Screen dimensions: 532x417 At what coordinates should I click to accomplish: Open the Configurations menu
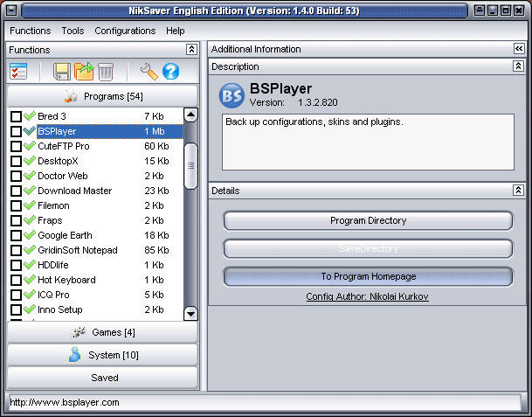coord(125,31)
